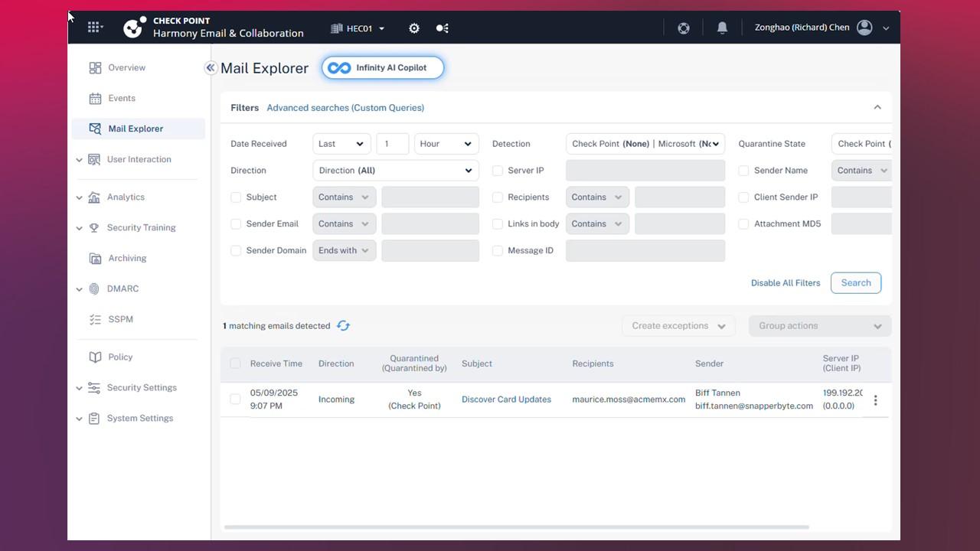Open the row actions three-dot menu
Viewport: 980px width, 551px height.
(x=876, y=399)
